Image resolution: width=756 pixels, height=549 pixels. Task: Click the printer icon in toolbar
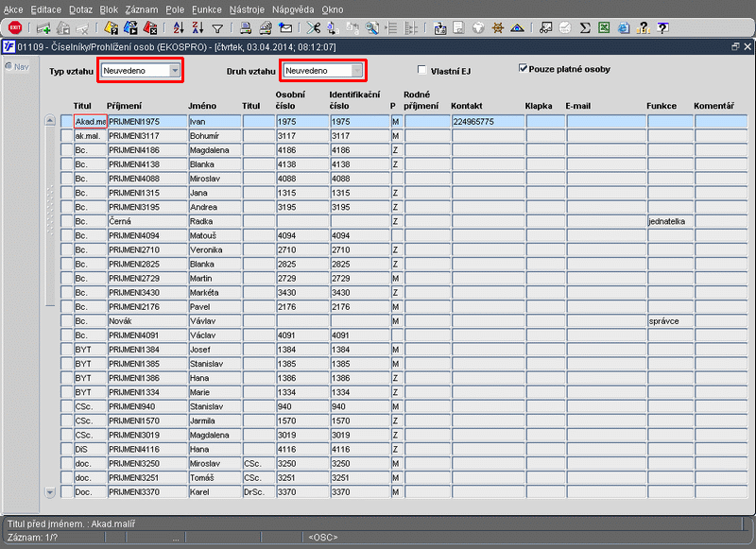246,28
